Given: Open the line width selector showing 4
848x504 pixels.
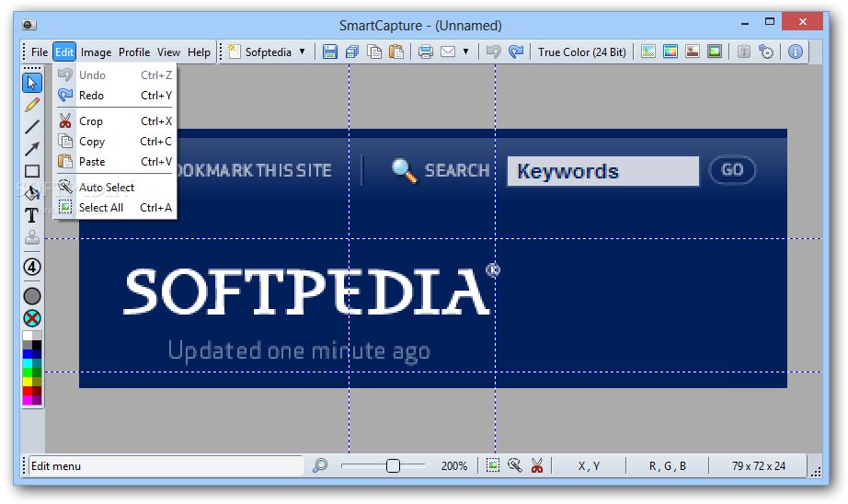Looking at the screenshot, I should (x=32, y=267).
